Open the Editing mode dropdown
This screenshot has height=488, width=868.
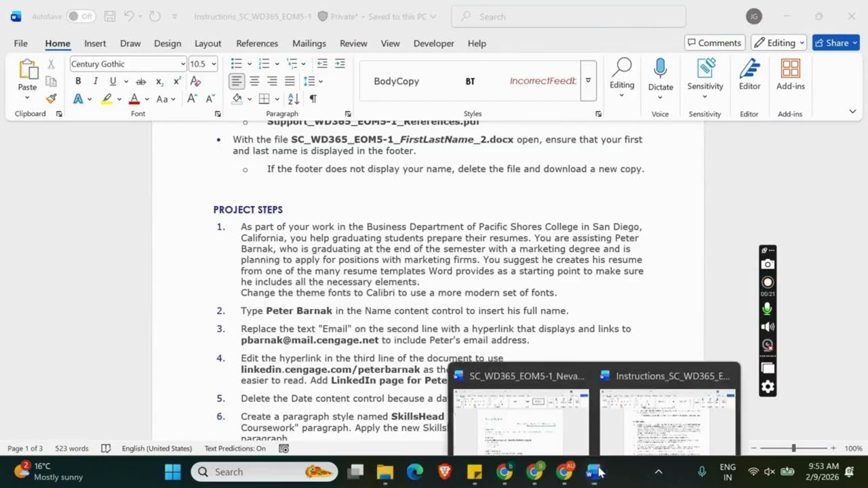[778, 43]
